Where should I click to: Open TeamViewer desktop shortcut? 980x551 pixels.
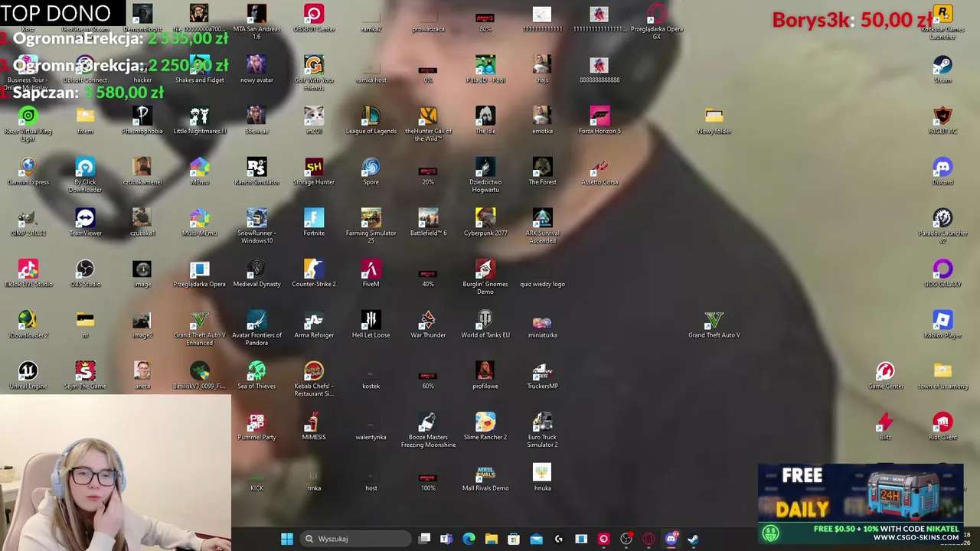[x=85, y=222]
